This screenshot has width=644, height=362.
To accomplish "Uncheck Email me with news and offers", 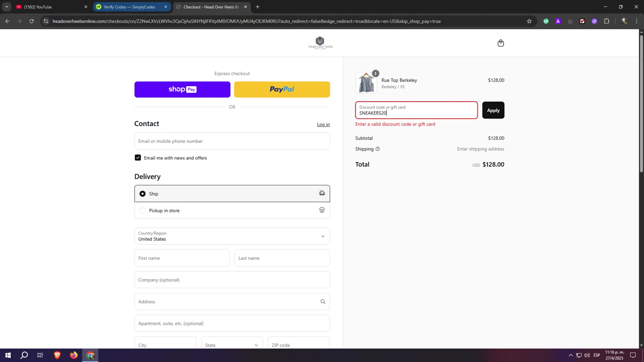I will pos(138,157).
